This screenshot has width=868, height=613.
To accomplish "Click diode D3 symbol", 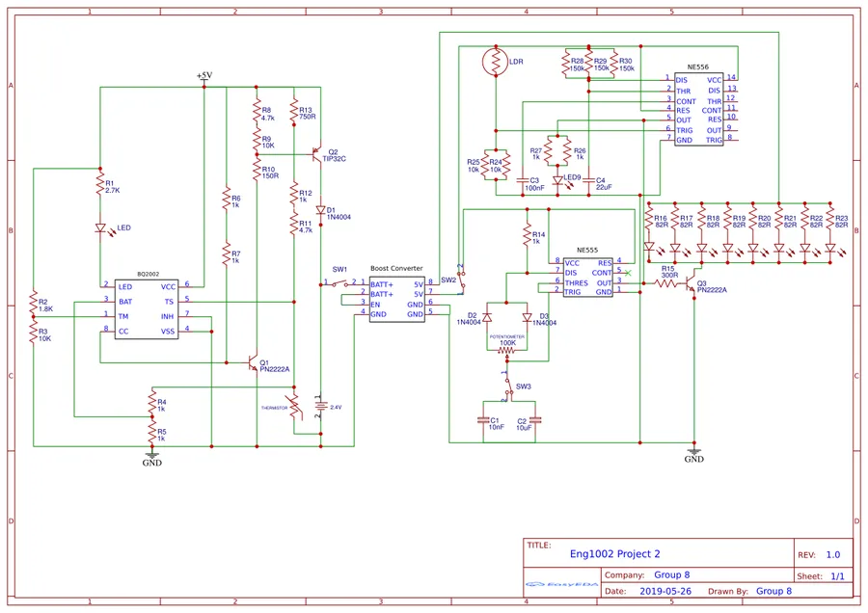I will (527, 317).
